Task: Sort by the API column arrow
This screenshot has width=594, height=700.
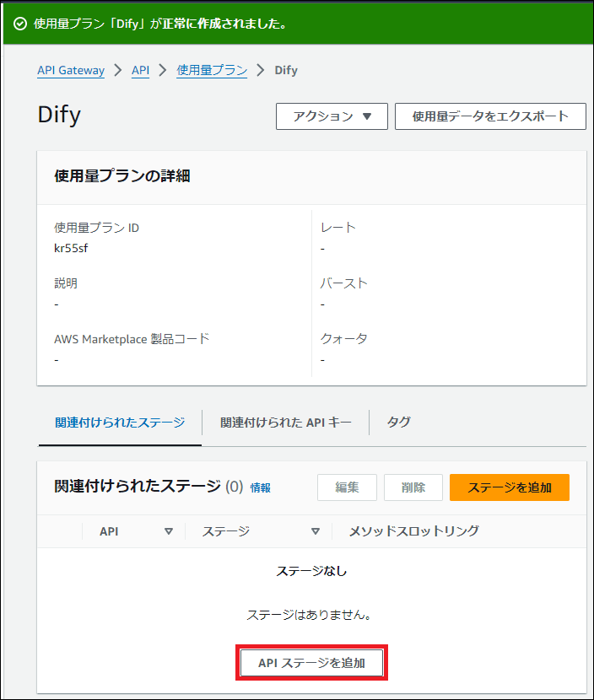Action: pyautogui.click(x=169, y=531)
